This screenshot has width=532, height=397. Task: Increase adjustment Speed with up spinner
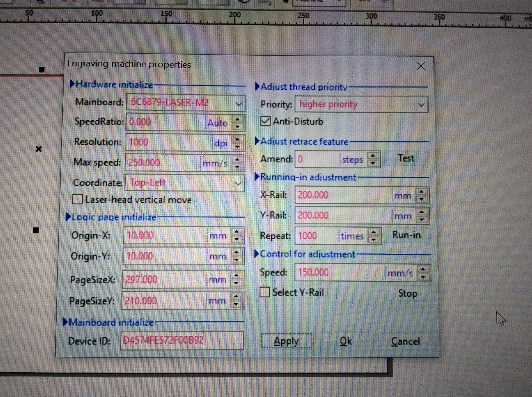[x=423, y=269]
